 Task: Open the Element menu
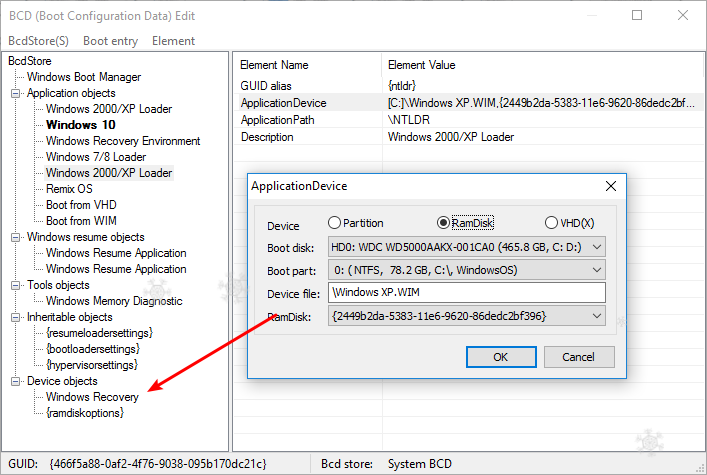pos(174,41)
